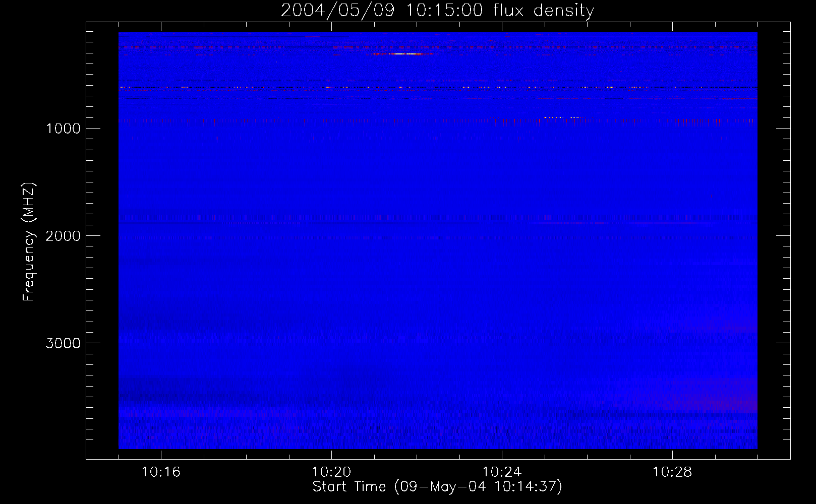Select the 10:16 time tick label
This screenshot has height=504, width=816.
pos(161,472)
